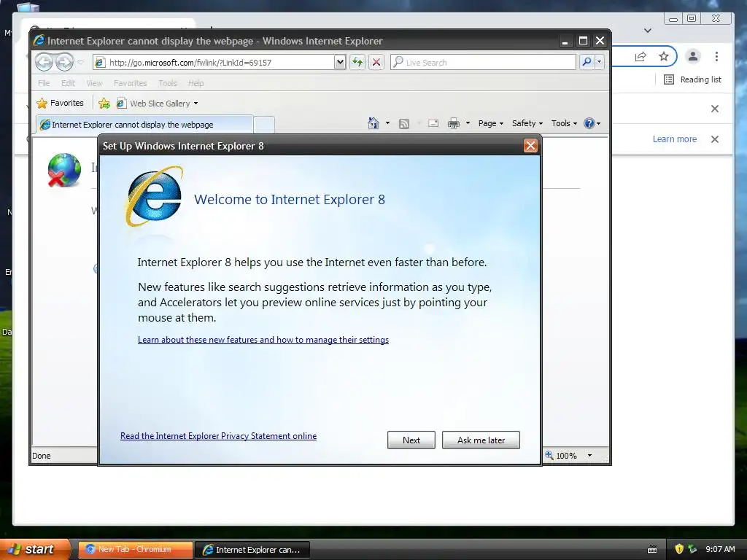Open the Favorites menu in menu bar

tap(130, 83)
